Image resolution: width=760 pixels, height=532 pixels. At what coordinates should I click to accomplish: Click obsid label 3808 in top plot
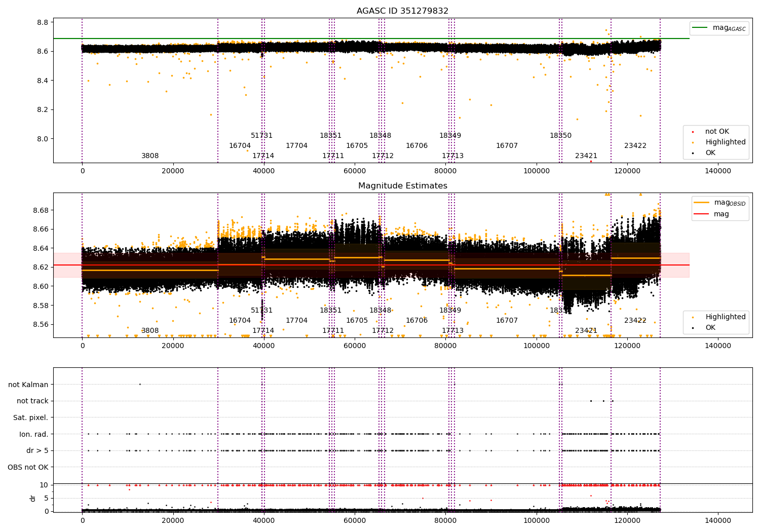[150, 156]
